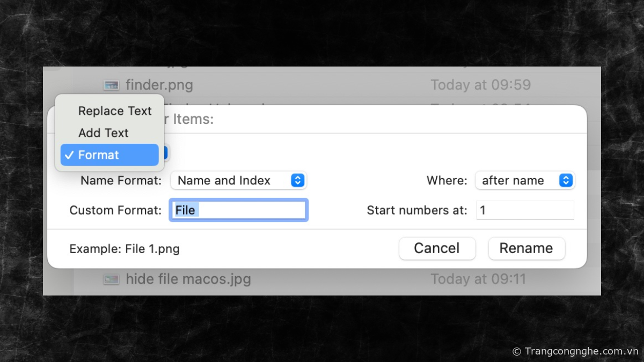Viewport: 644px width, 362px height.
Task: Pick the checked Format menu entry
Action: coord(109,155)
